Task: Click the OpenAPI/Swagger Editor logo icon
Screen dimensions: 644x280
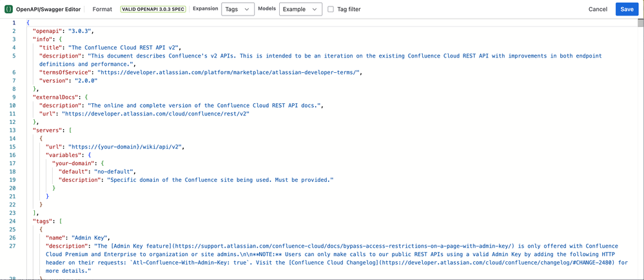Action: [x=8, y=9]
